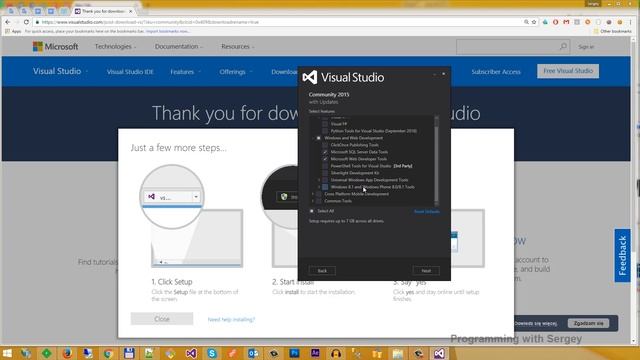Open purple Visual Studio icon beside Skype

[191, 353]
